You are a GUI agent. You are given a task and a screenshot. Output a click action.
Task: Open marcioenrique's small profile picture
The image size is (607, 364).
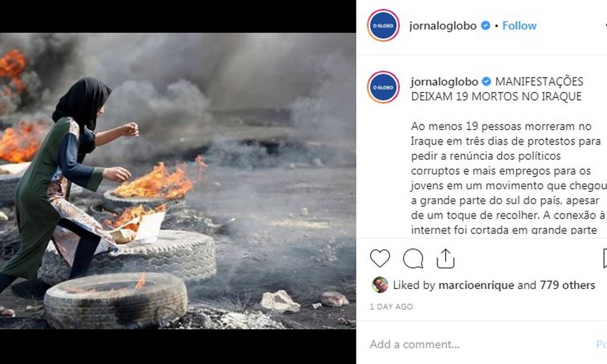pos(380,285)
